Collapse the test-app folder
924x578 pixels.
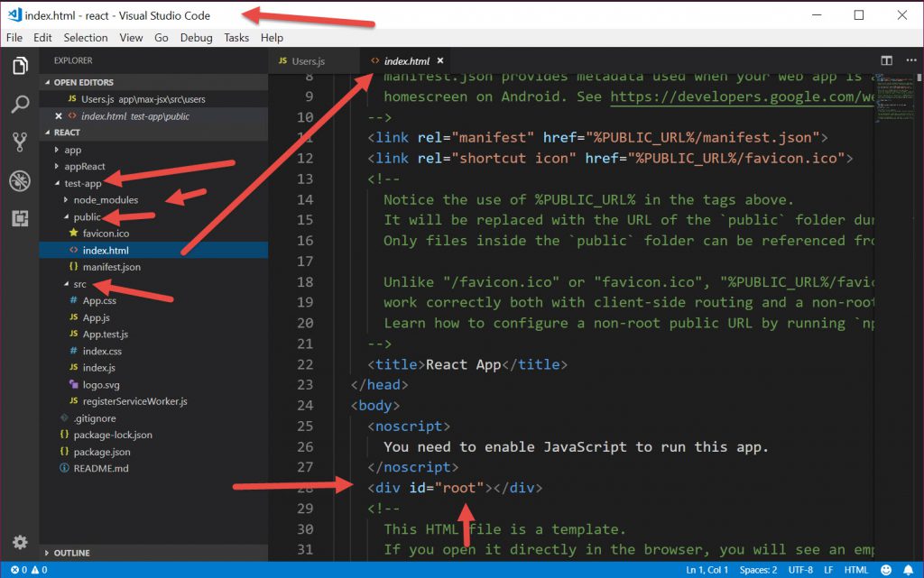click(x=82, y=183)
